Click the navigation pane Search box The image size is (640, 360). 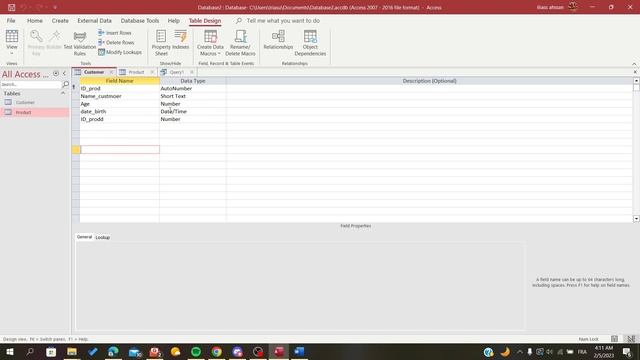(x=31, y=84)
